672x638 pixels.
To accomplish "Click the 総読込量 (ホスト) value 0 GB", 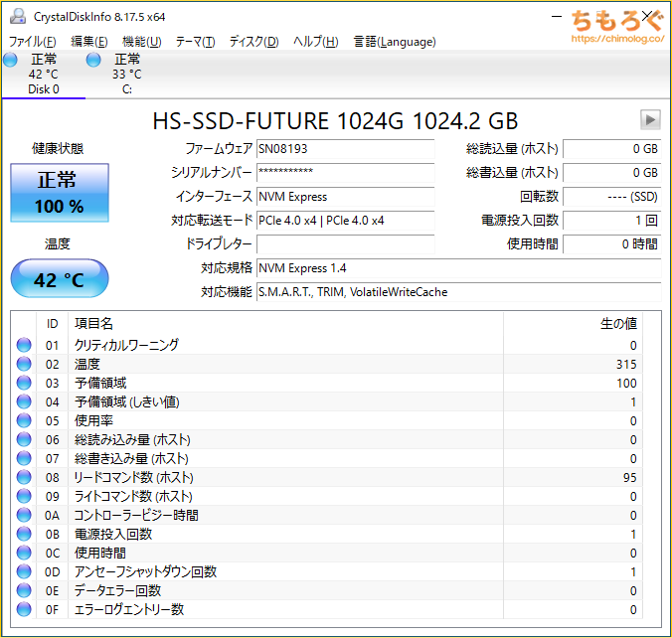I will click(612, 149).
